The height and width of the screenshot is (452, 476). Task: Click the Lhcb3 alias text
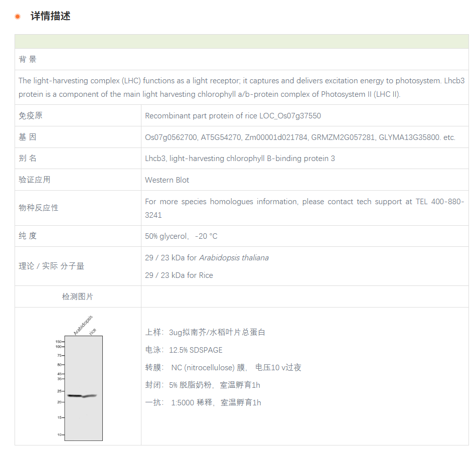pyautogui.click(x=156, y=159)
